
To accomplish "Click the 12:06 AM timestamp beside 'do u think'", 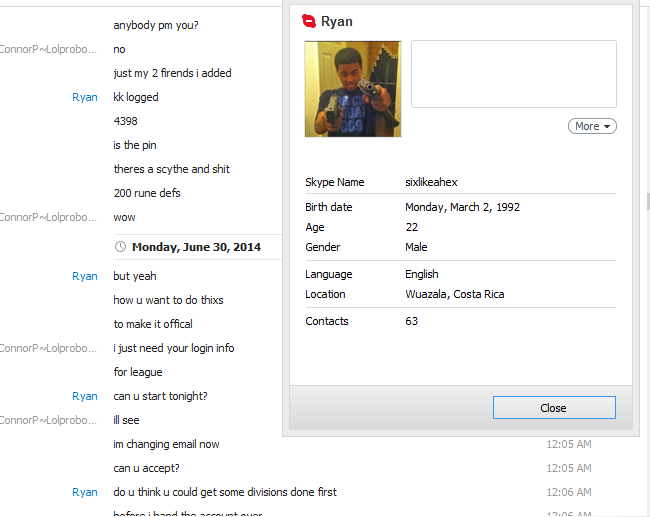I will point(569,492).
